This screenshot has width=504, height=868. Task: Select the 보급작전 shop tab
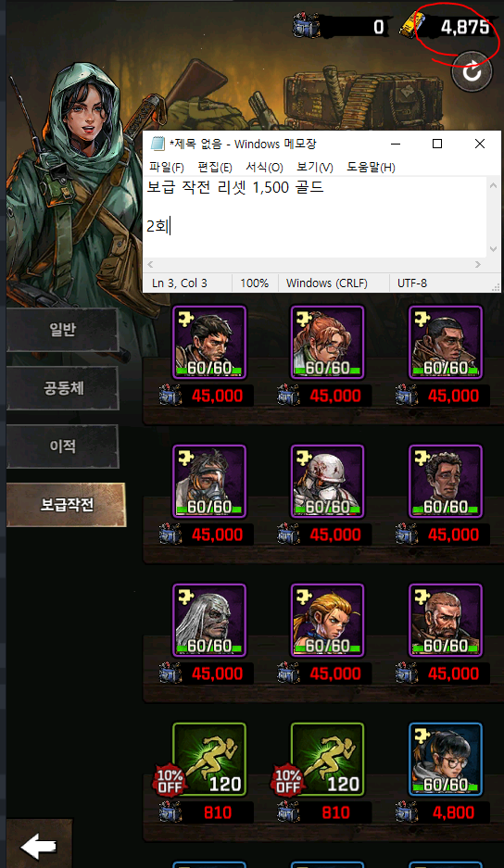[67, 504]
